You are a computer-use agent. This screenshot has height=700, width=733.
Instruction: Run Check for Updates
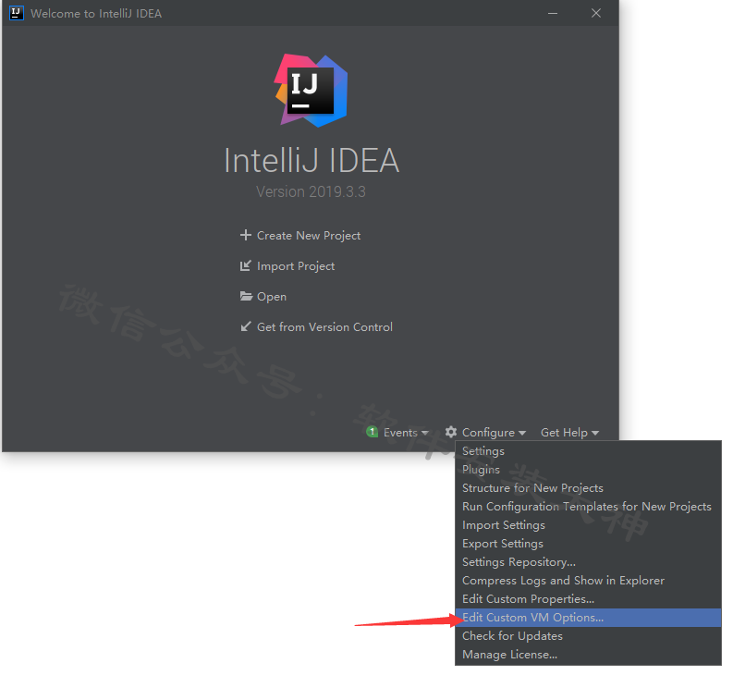[588, 635]
